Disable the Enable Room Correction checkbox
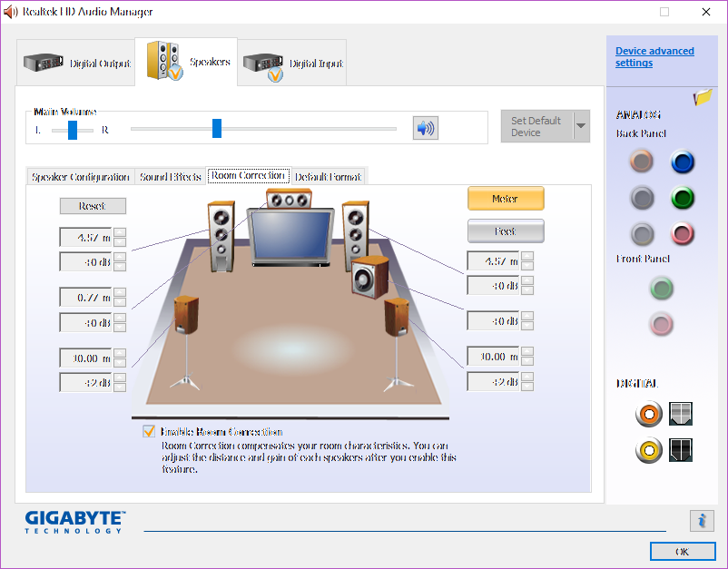728x569 pixels. 149,432
